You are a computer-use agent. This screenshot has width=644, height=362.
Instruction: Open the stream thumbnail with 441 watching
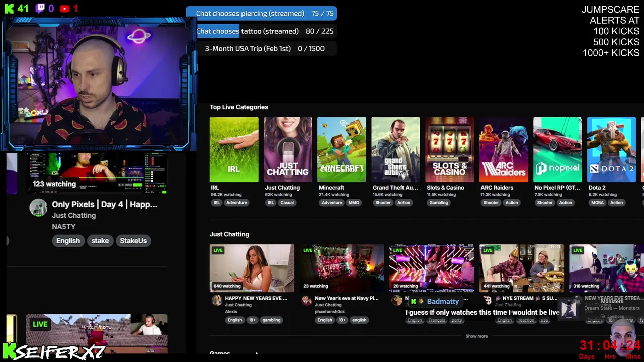[522, 268]
